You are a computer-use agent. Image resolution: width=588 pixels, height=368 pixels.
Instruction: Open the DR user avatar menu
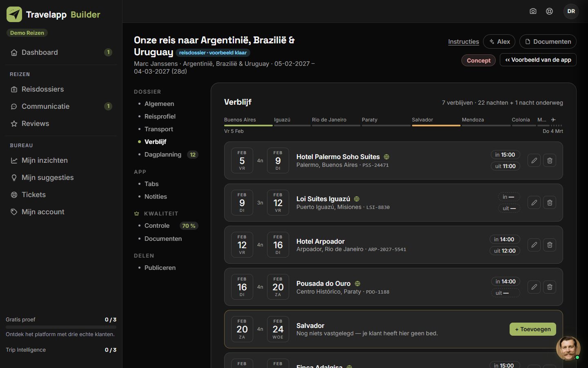click(x=571, y=11)
